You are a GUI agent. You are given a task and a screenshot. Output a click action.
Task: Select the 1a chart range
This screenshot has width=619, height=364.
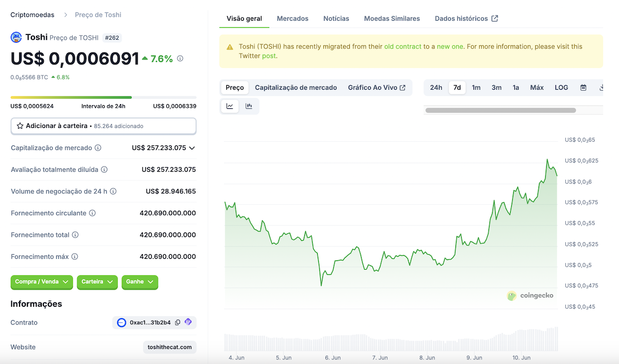[516, 88]
